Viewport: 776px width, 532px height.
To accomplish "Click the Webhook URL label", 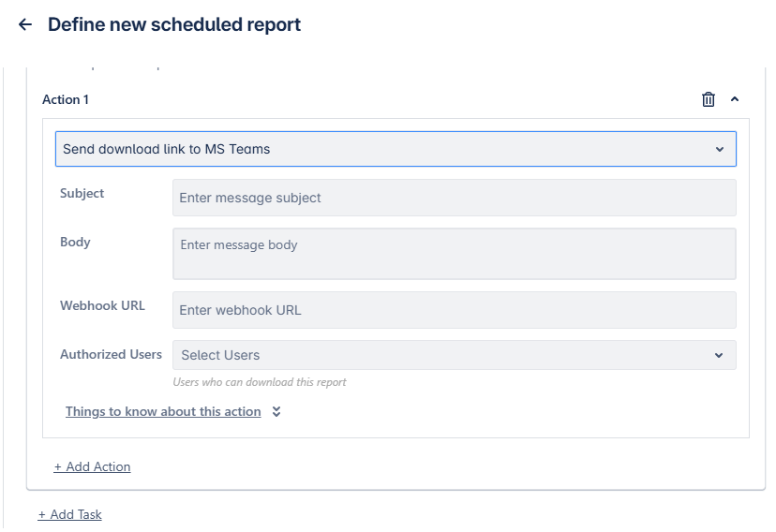I will tap(102, 305).
